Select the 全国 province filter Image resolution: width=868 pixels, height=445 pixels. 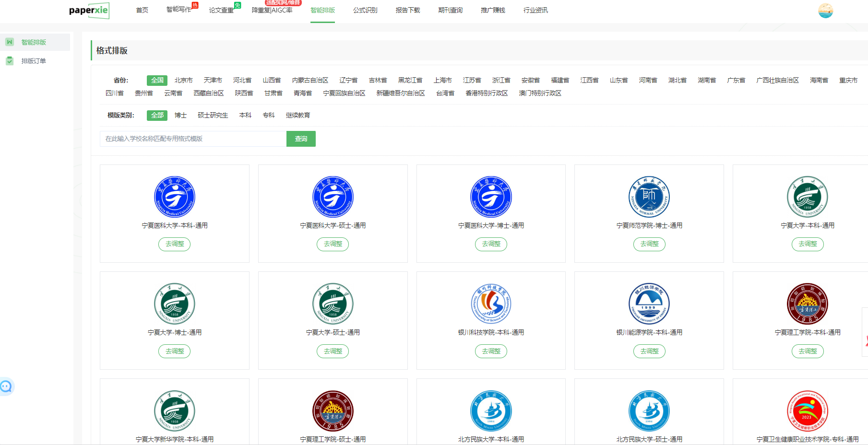157,80
